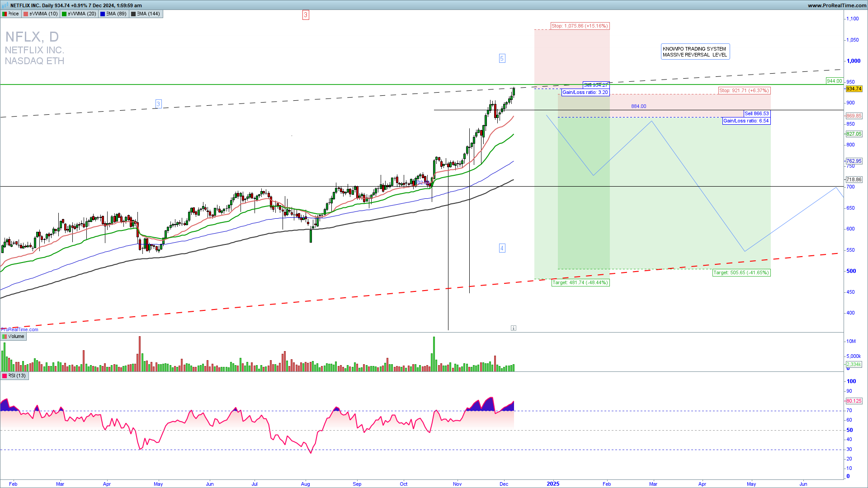Open the EMA (89) indicator label
The width and height of the screenshot is (868, 488).
point(114,14)
